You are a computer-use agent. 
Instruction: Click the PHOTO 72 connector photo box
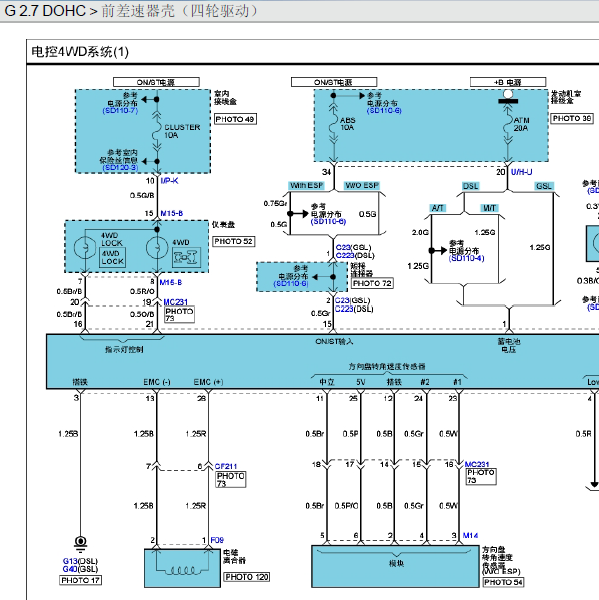pyautogui.click(x=372, y=284)
